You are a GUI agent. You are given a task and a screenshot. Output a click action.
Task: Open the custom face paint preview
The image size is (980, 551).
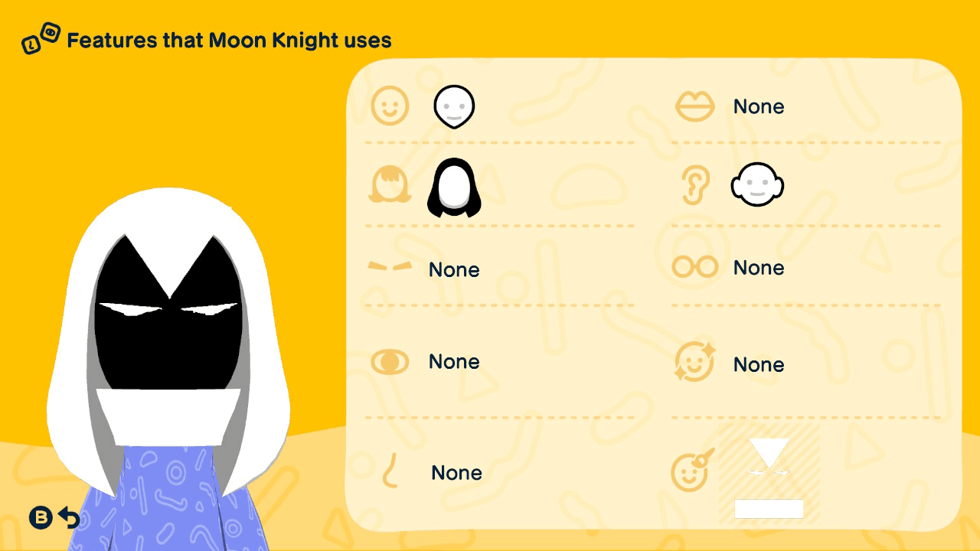pos(769,475)
